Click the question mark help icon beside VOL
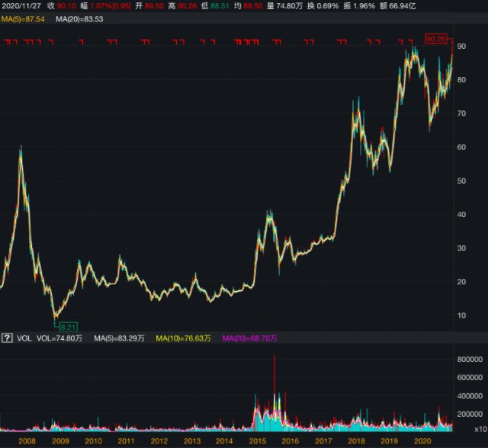This screenshot has height=448, width=488. pos(7,338)
